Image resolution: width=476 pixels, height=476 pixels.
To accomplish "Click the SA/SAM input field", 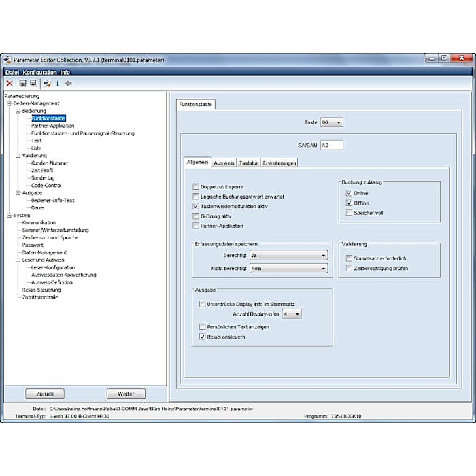I will (332, 145).
